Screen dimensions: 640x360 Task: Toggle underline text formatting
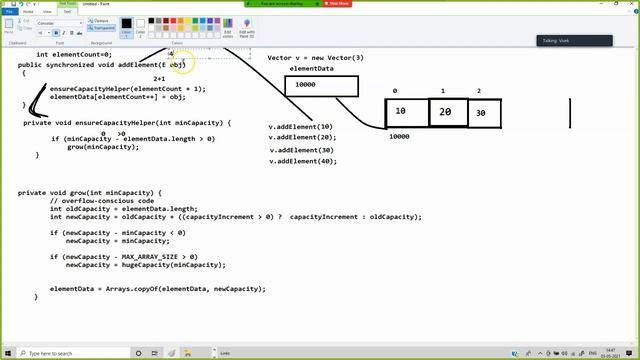click(x=71, y=33)
